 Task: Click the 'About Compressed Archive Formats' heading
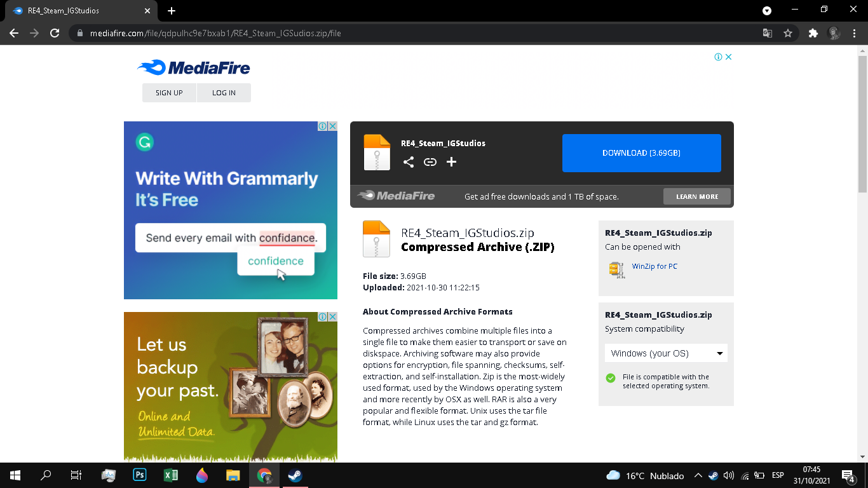point(438,312)
